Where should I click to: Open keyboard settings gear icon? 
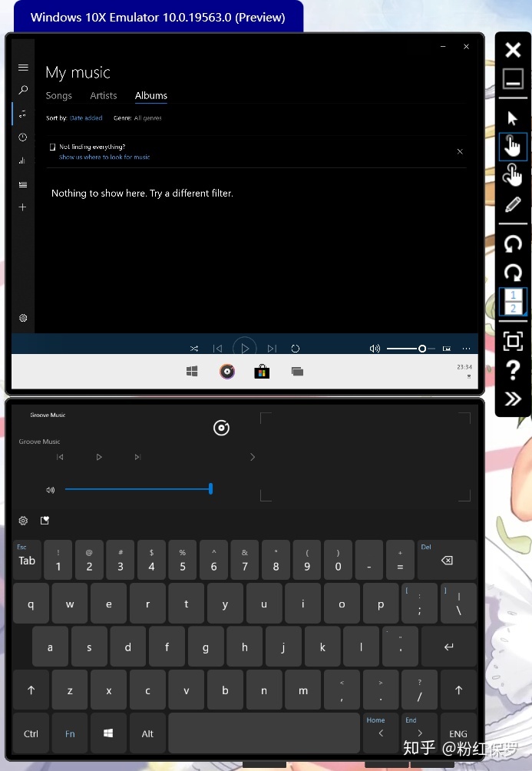(23, 521)
